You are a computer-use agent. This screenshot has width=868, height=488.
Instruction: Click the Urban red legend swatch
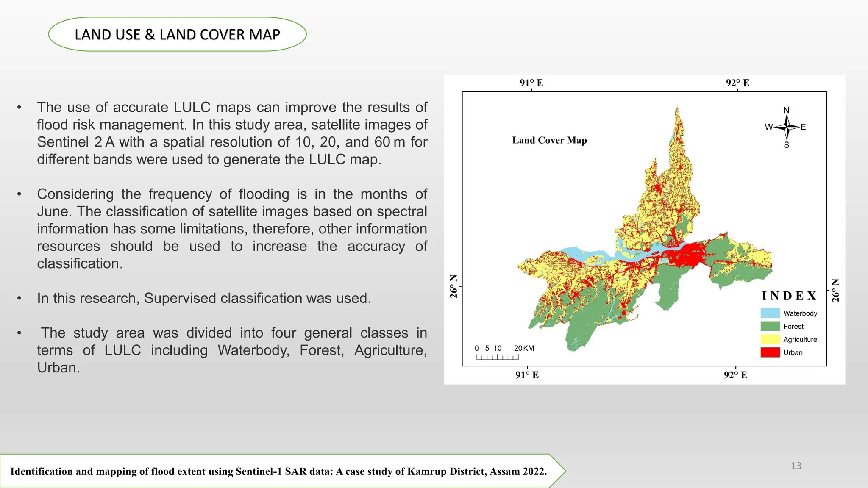coord(770,352)
